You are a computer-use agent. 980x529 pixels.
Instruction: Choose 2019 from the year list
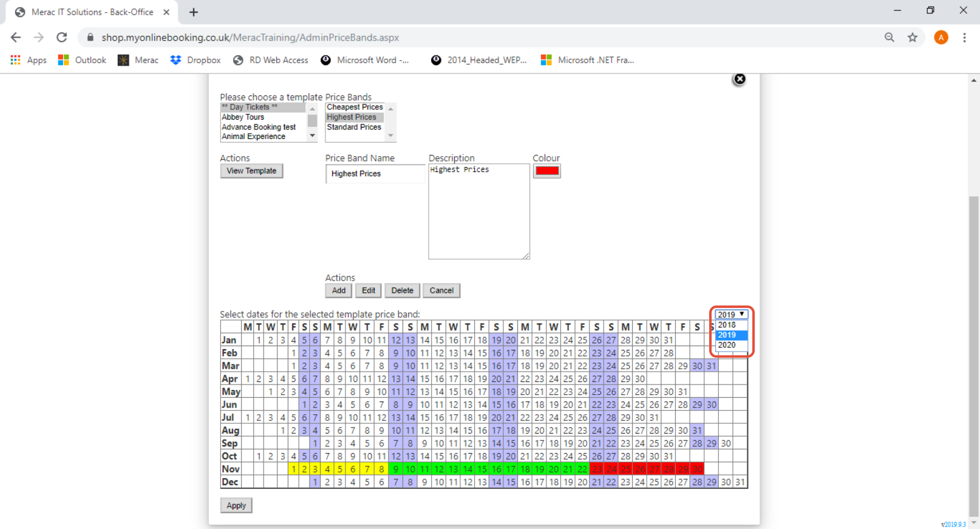[x=731, y=335]
